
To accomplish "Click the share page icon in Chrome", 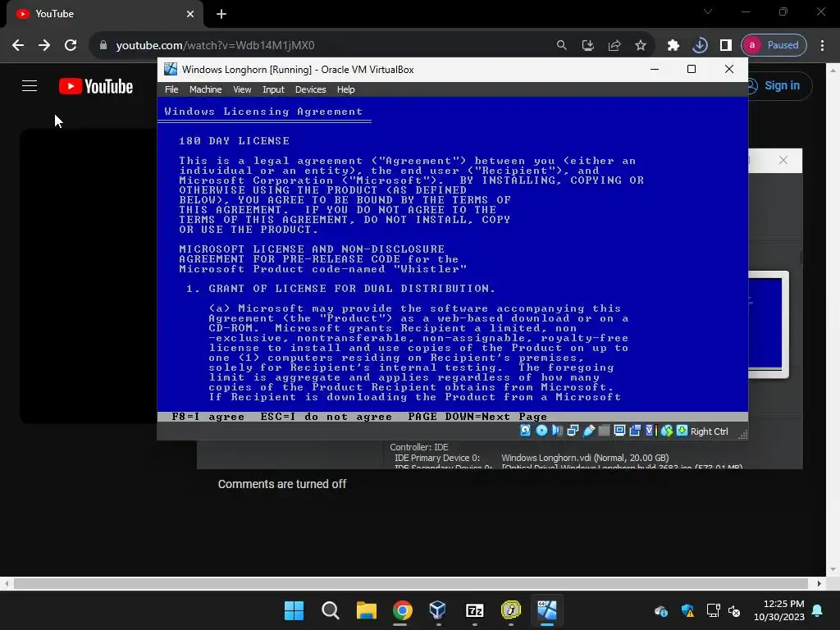I will pyautogui.click(x=614, y=45).
